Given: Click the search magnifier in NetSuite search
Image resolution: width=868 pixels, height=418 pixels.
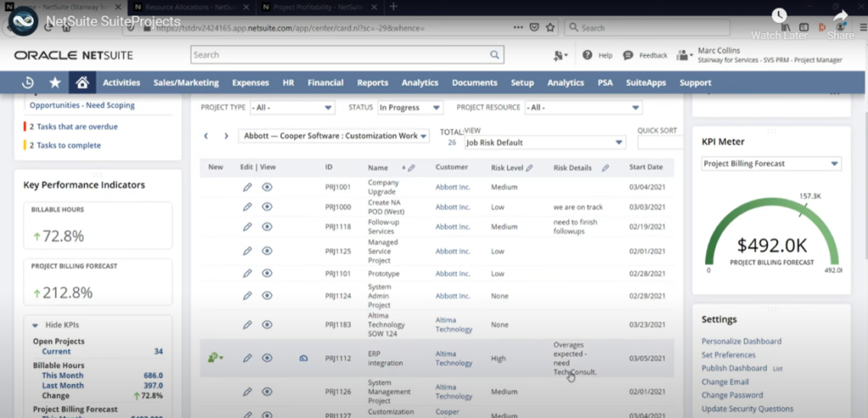Looking at the screenshot, I should pyautogui.click(x=495, y=55).
